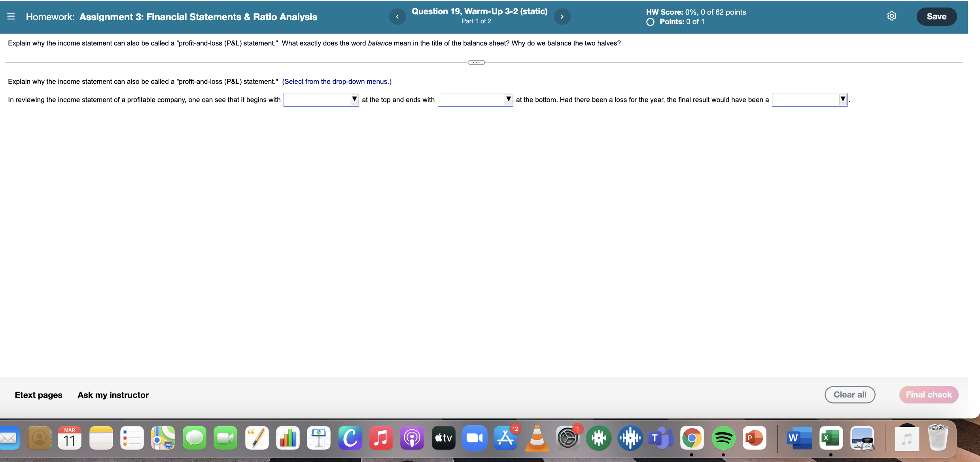Click the Save button
The height and width of the screenshot is (462, 980).
coord(936,16)
